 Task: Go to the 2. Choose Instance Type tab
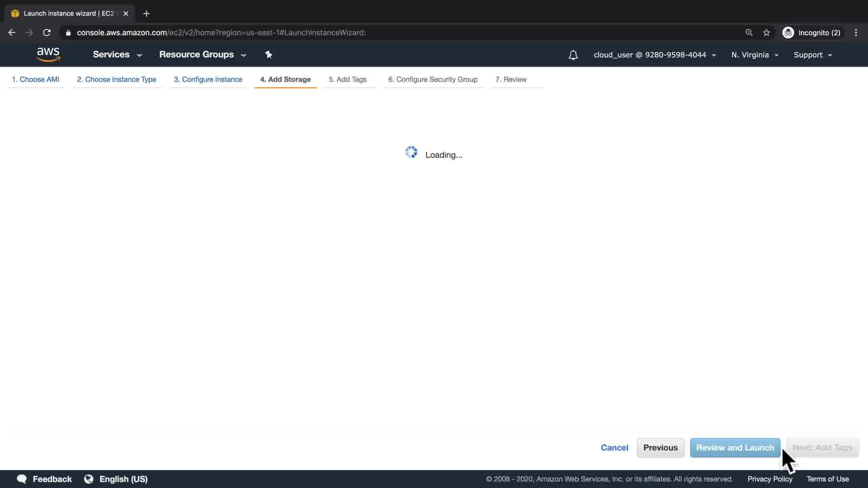[x=117, y=80]
